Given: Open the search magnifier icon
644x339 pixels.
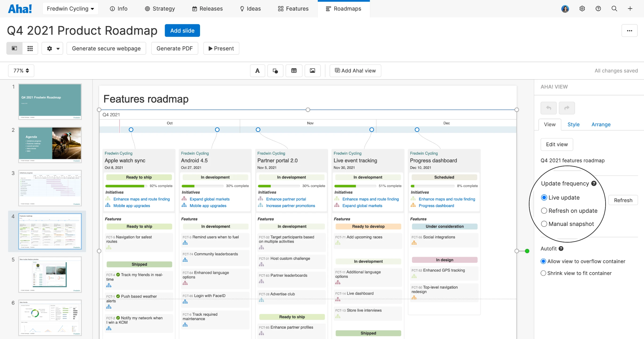Looking at the screenshot, I should (614, 9).
